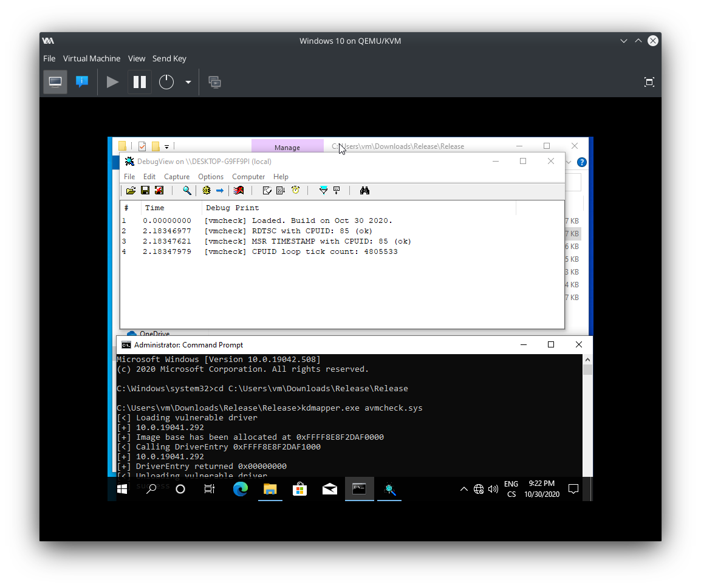701x588 pixels.
Task: Switch VM viewer to fullscreen
Action: [649, 82]
